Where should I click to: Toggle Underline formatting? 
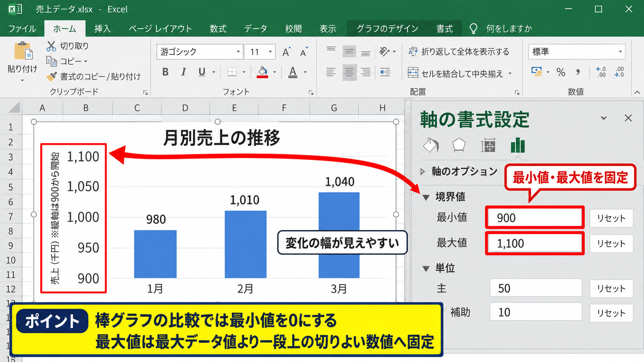pos(202,72)
